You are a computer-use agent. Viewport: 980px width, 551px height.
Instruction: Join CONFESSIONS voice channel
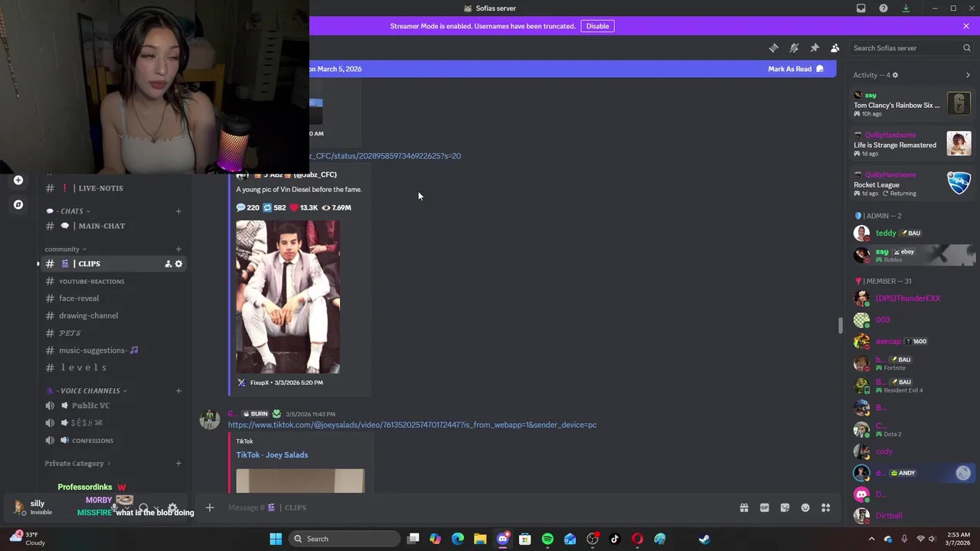113,441
